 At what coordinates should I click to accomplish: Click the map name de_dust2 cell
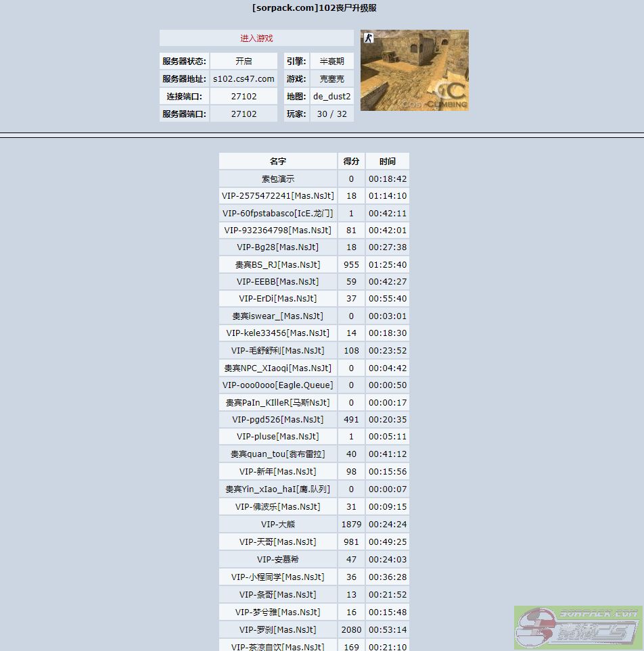pyautogui.click(x=331, y=96)
